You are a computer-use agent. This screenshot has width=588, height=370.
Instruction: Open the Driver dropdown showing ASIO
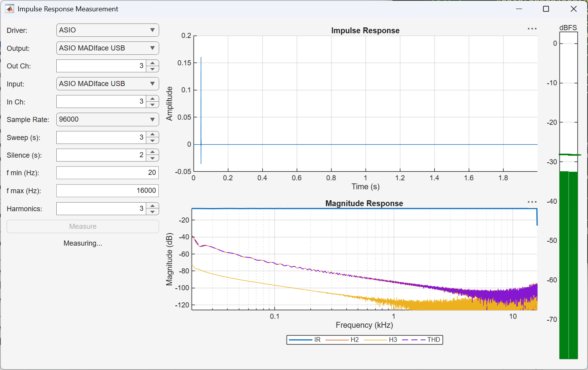[108, 30]
